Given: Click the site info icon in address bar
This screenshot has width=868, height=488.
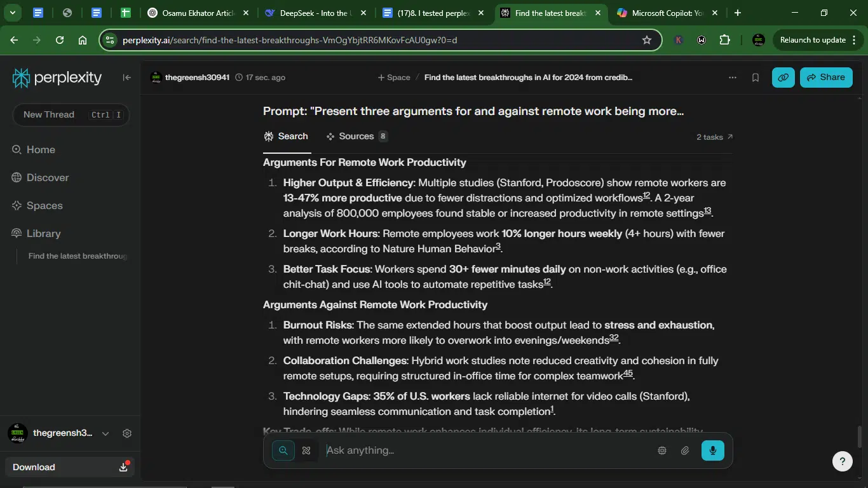Looking at the screenshot, I should [x=110, y=40].
